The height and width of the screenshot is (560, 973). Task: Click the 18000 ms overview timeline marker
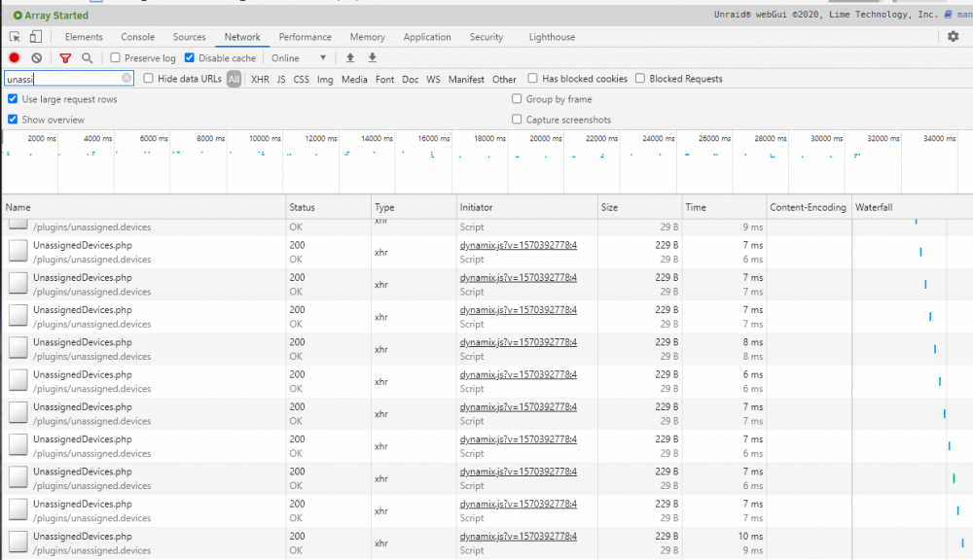[x=489, y=138]
